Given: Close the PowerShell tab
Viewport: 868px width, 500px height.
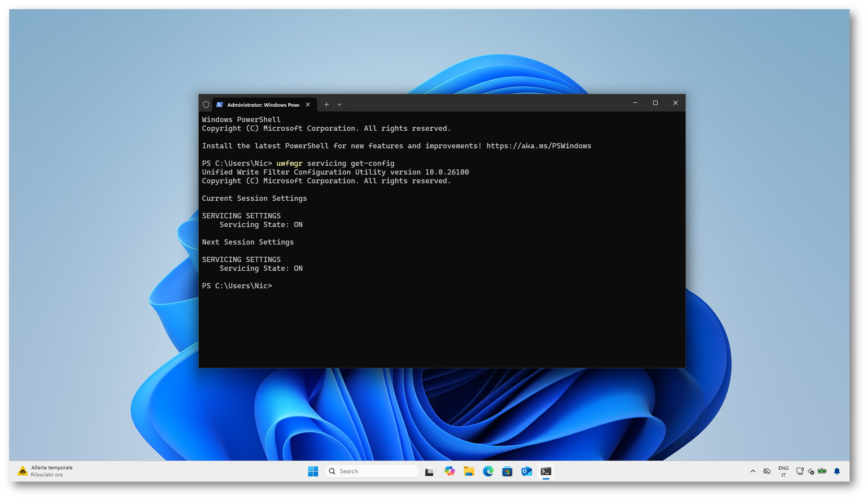Looking at the screenshot, I should 308,105.
